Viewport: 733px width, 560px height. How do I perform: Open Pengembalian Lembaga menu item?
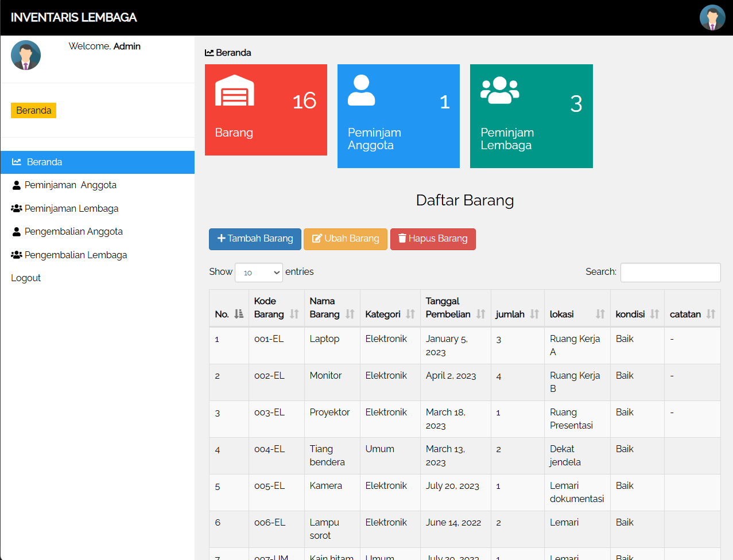(75, 255)
